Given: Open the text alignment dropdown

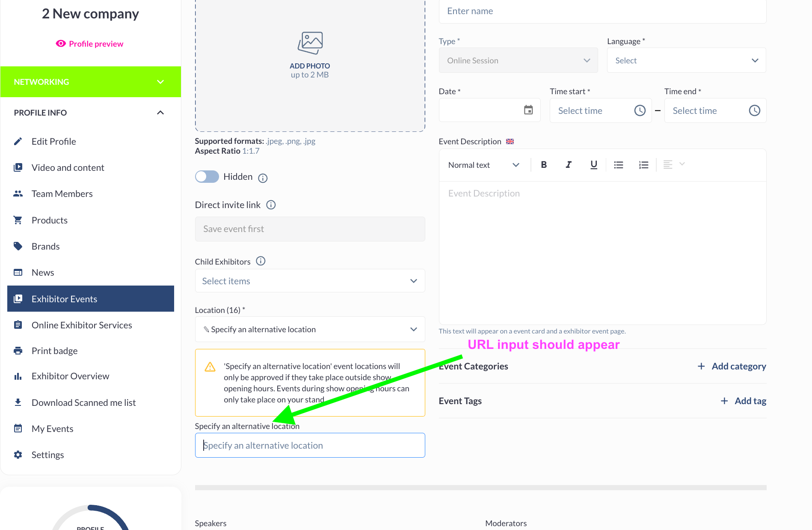Looking at the screenshot, I should [x=674, y=164].
